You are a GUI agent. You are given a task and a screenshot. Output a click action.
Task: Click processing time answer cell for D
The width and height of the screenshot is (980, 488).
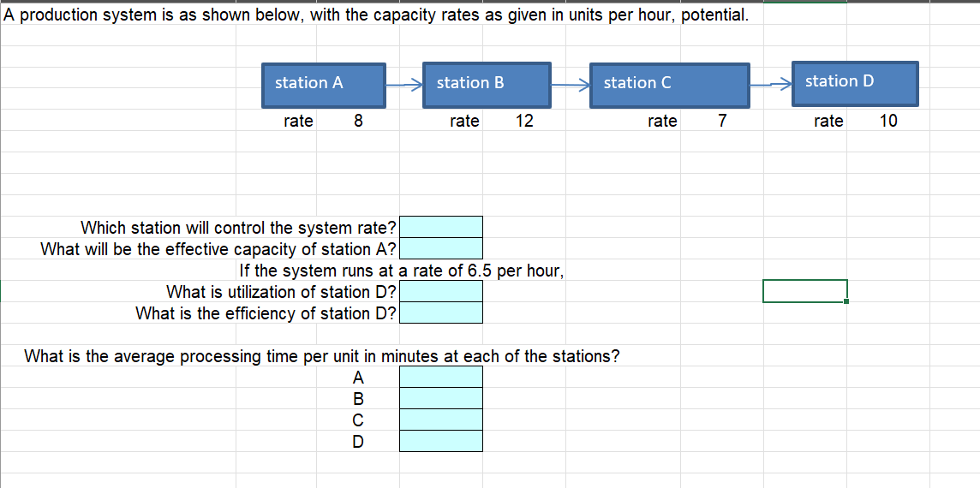[441, 441]
